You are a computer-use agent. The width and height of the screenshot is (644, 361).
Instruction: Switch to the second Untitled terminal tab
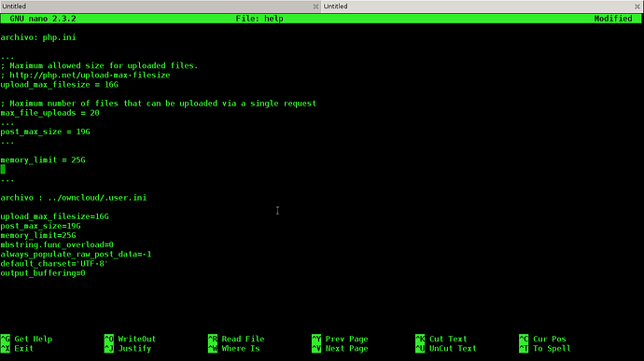483,7
